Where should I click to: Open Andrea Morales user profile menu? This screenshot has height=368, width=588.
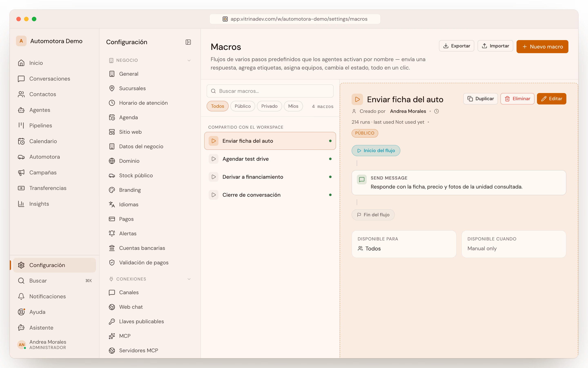click(x=55, y=344)
